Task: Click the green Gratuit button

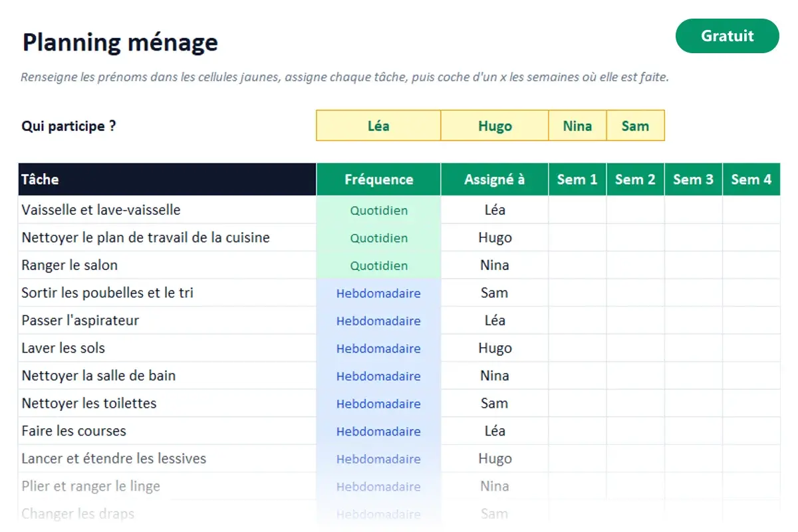Action: 727,36
